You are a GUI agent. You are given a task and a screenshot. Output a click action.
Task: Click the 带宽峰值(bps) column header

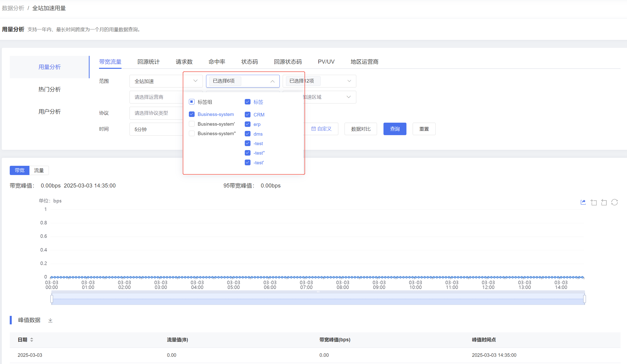335,340
